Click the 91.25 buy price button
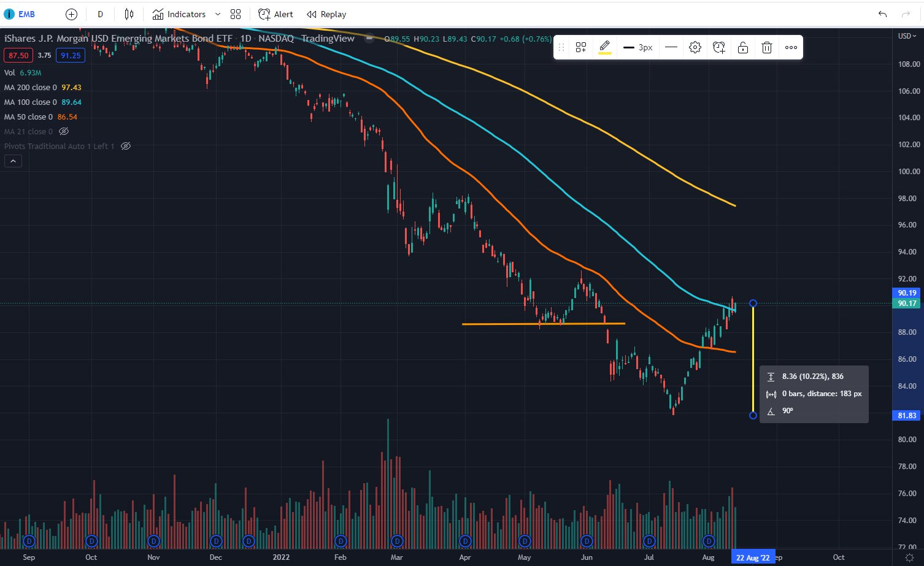Screen dimensions: 924x566 point(71,55)
